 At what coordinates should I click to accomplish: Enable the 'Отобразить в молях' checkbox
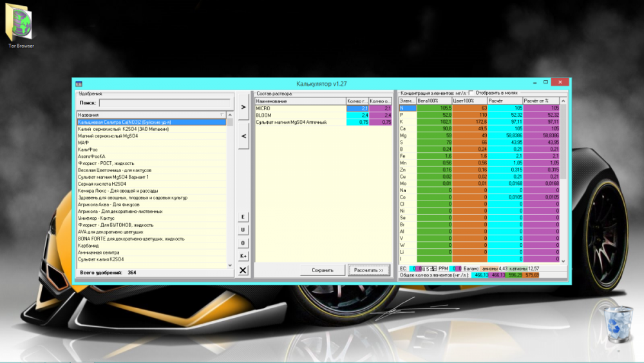(471, 93)
